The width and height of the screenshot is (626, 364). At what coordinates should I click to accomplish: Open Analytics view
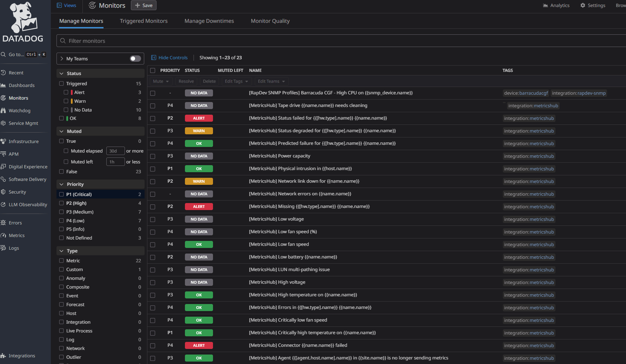click(x=556, y=5)
